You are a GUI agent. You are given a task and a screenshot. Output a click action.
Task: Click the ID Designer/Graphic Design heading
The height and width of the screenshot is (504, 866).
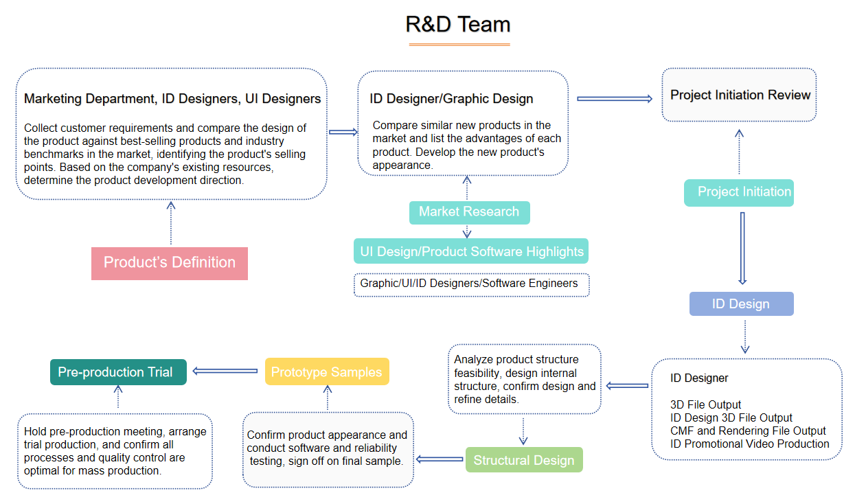451,99
